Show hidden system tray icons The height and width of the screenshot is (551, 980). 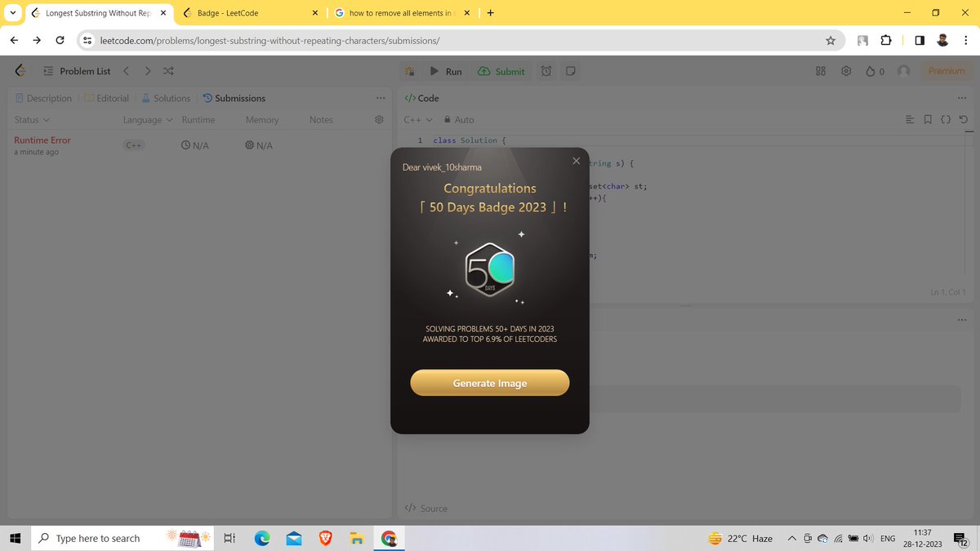coord(791,538)
